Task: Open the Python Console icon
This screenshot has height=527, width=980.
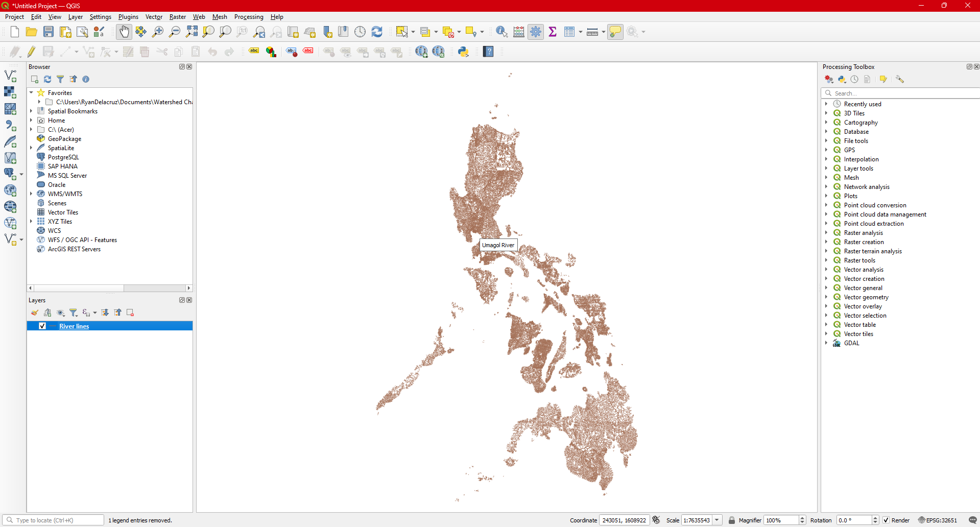Action: (x=463, y=52)
